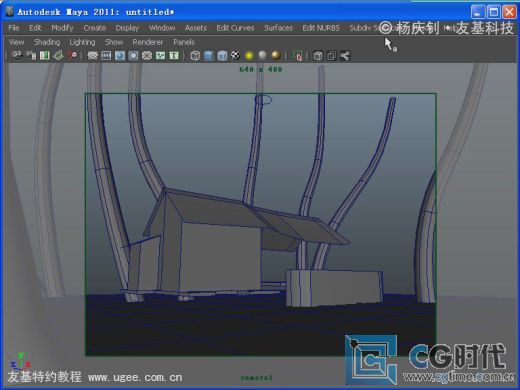Open the panel Shading menu

pyautogui.click(x=47, y=42)
